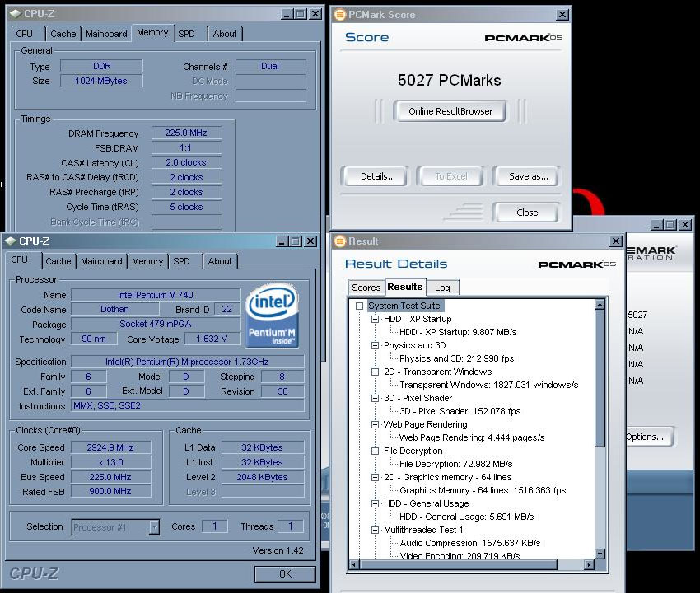The image size is (700, 594).
Task: Minimize the lower CPU-Z window
Action: pos(282,241)
